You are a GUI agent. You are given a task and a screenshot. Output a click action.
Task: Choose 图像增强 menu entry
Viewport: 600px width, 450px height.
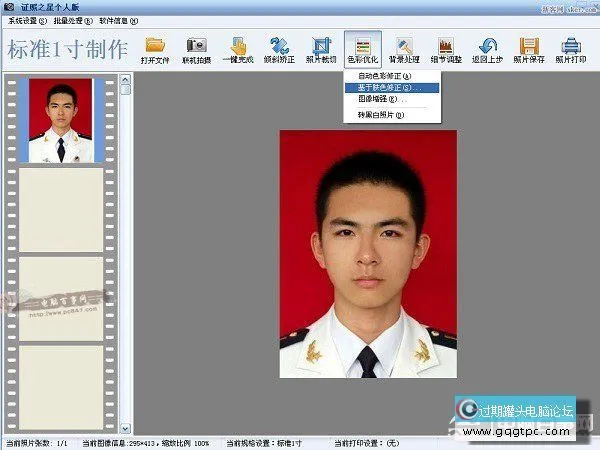392,99
